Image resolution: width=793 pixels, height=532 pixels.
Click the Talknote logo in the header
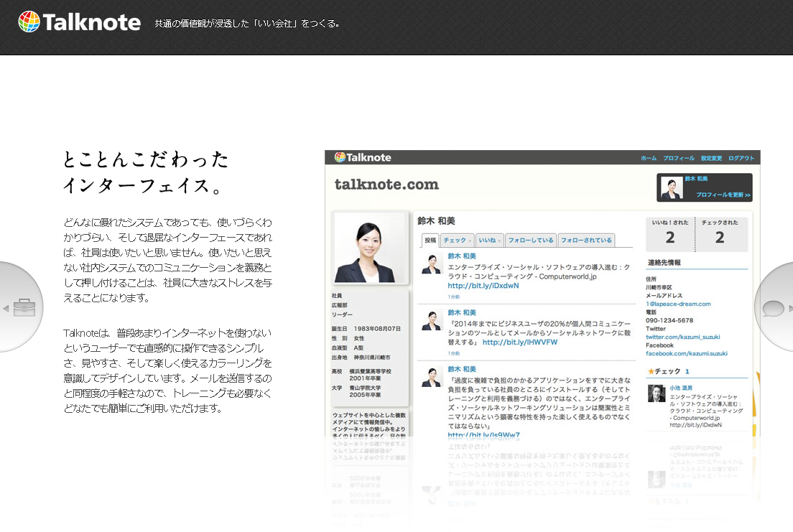point(80,22)
